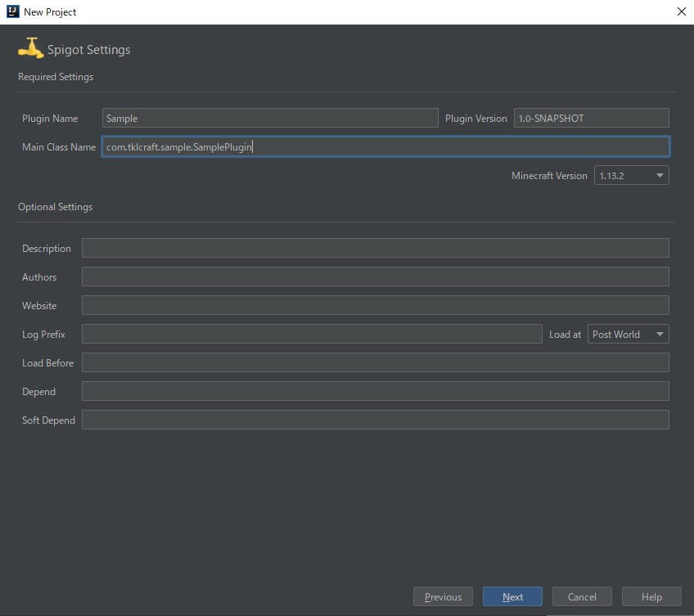Viewport: 694px width, 616px height.
Task: Click the Website input field
Action: click(x=375, y=305)
